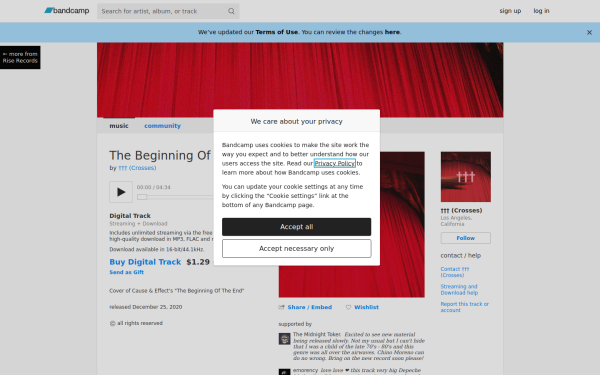The width and height of the screenshot is (600, 375).
Task: Click the Bandcamp logo
Action: tap(67, 11)
